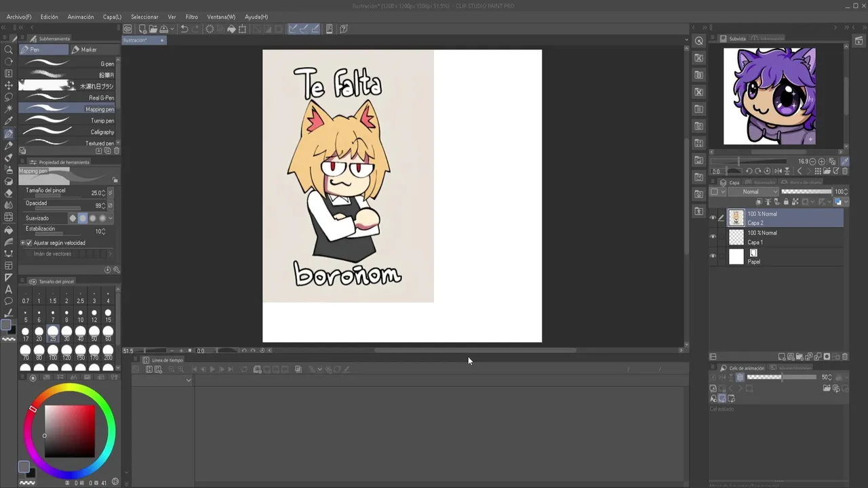Open the Normal blending mode dropdown
Image resolution: width=868 pixels, height=488 pixels.
pos(753,192)
